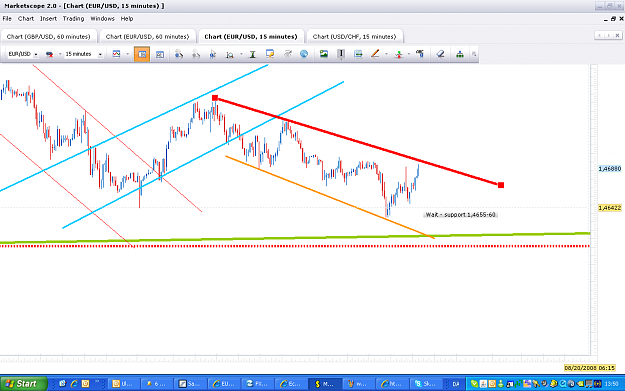Image resolution: width=625 pixels, height=391 pixels.
Task: Expand the zoom tool dropdown arrow
Action: 241,54
